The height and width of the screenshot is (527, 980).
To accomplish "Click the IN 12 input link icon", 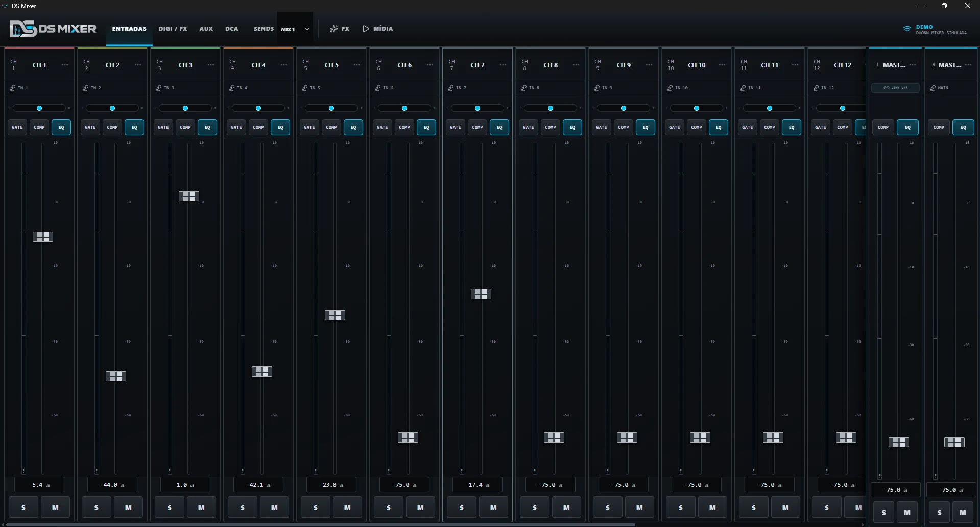I will point(816,88).
